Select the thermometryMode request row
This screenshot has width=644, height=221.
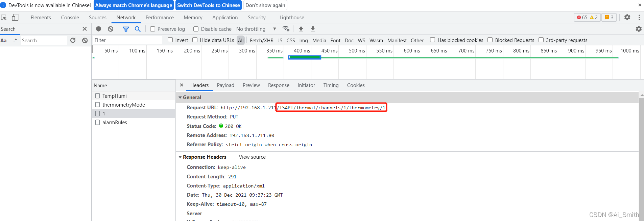coord(134,105)
